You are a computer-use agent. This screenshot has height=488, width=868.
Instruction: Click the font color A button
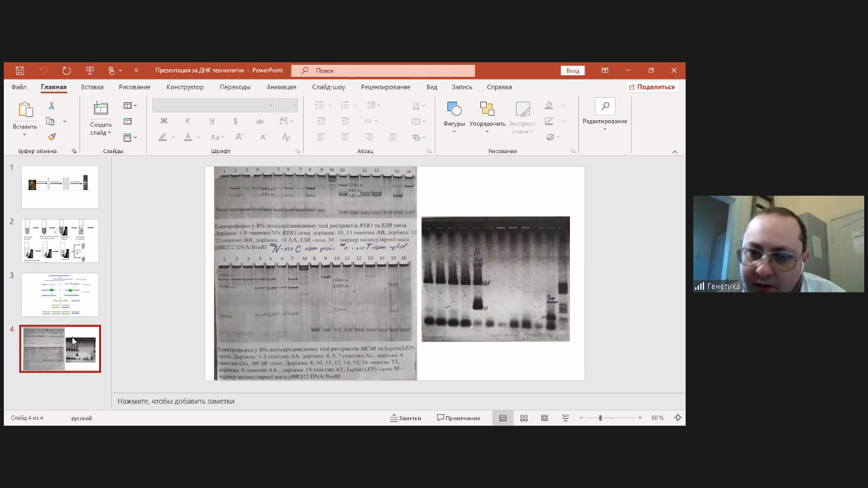point(187,137)
